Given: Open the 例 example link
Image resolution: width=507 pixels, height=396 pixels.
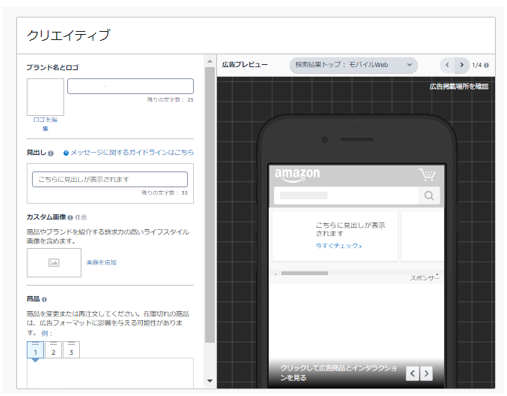Looking at the screenshot, I should (x=47, y=333).
